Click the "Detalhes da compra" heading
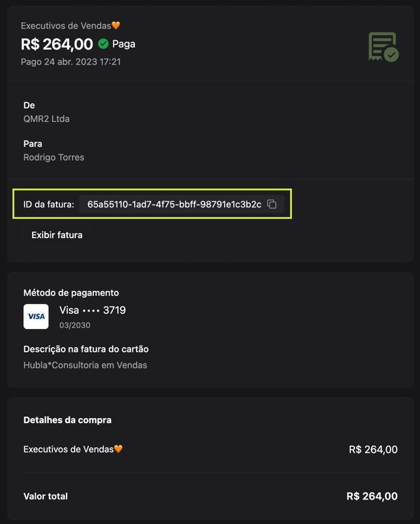 pos(67,420)
